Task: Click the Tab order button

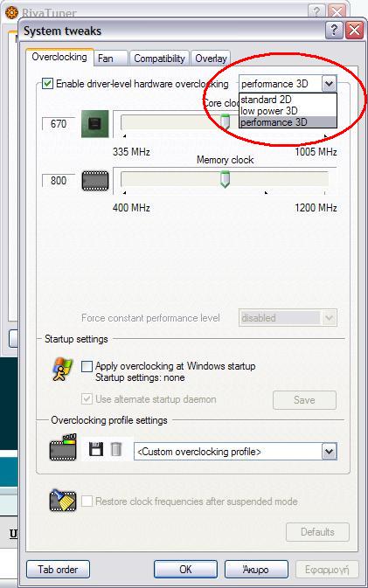Action: click(59, 570)
